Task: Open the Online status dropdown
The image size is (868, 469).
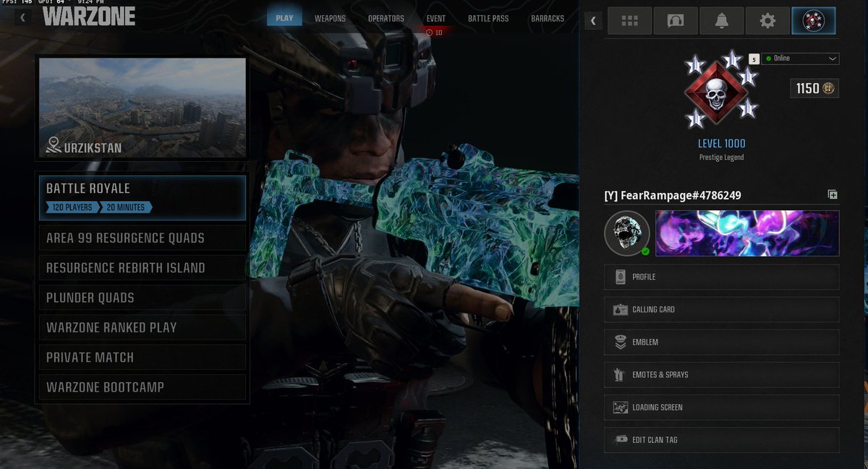Action: [x=800, y=59]
